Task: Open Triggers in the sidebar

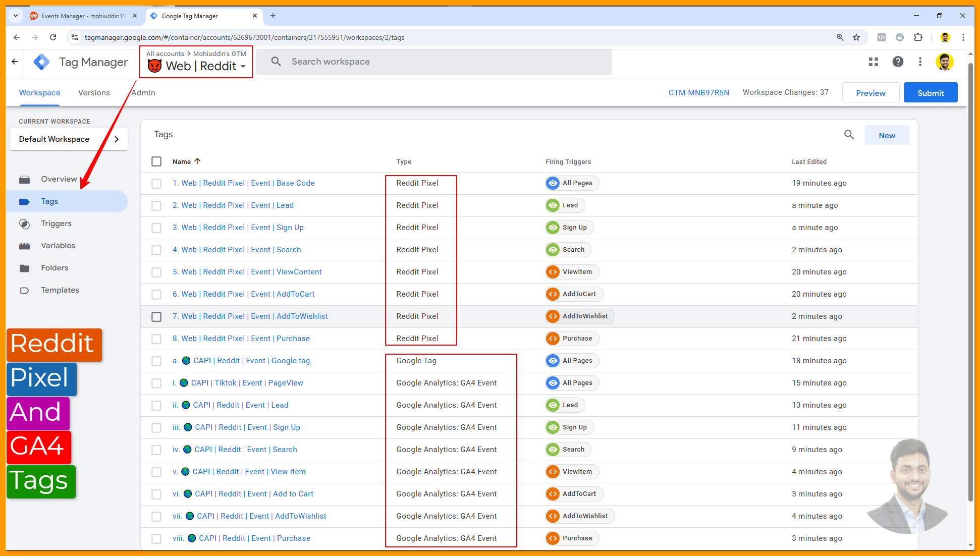Action: pyautogui.click(x=56, y=224)
